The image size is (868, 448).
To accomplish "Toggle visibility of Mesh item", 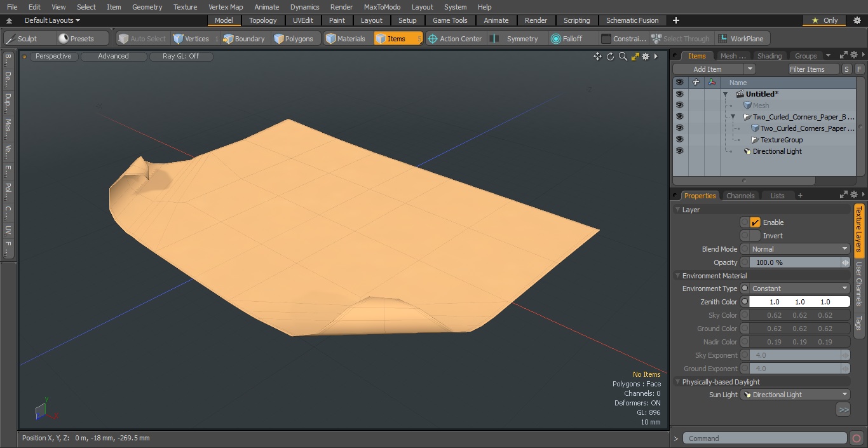I will point(679,105).
